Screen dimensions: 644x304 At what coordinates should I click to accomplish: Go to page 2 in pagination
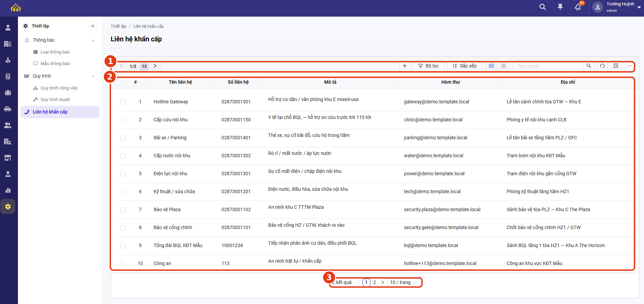(x=375, y=282)
